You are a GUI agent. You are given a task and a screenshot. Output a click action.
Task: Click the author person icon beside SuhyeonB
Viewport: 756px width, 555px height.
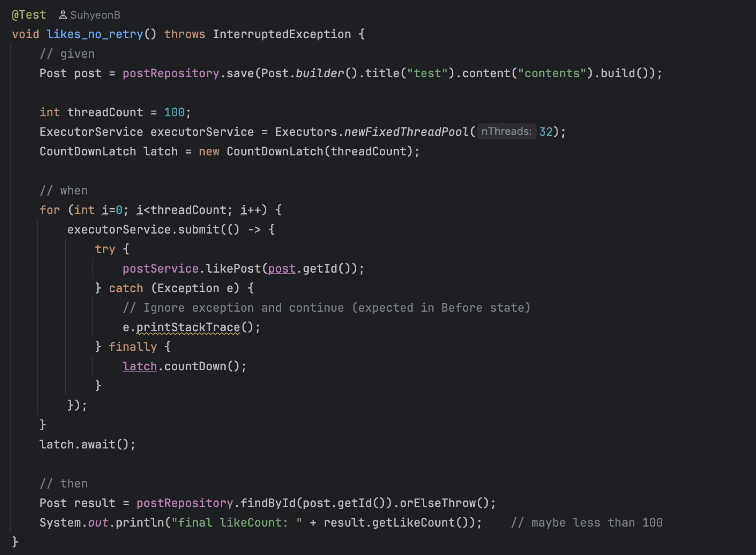63,15
